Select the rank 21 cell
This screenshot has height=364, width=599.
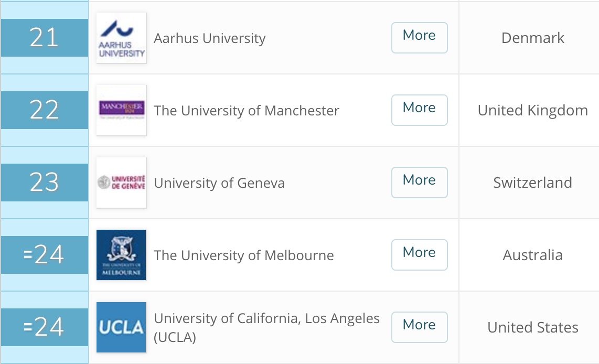(45, 38)
